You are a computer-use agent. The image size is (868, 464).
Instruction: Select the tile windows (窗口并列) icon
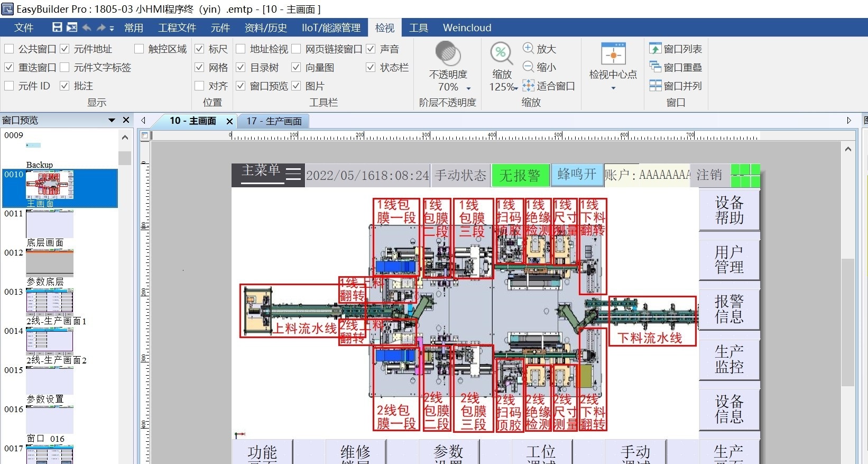(x=655, y=85)
